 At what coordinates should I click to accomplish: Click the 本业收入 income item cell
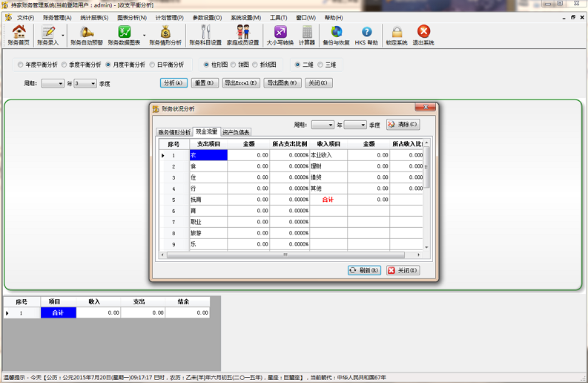(x=328, y=155)
